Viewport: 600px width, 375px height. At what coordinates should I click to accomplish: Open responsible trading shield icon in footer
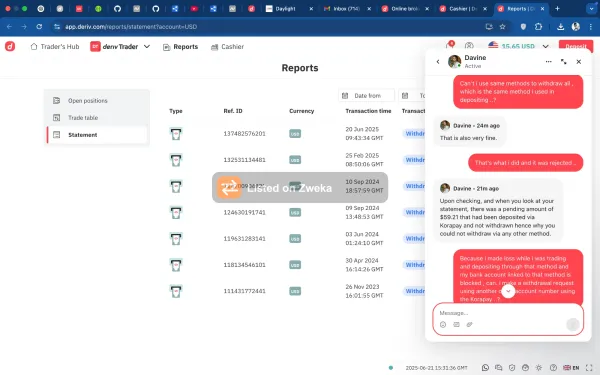(x=512, y=367)
